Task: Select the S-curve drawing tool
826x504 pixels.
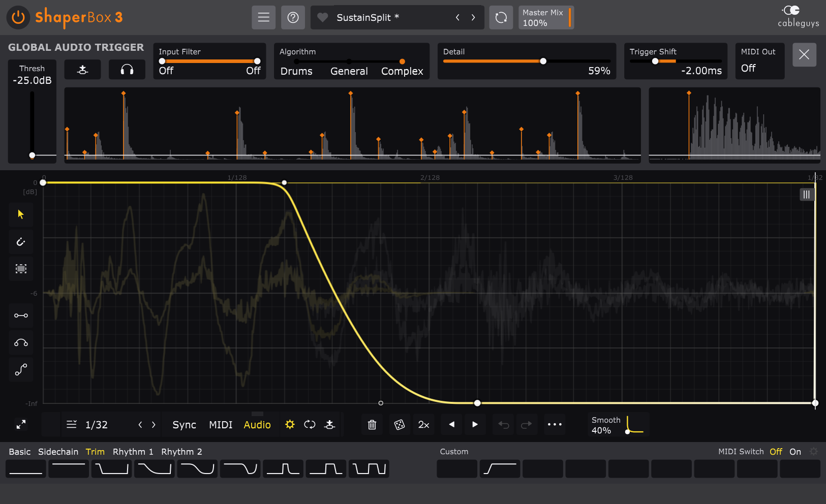Action: click(x=21, y=370)
